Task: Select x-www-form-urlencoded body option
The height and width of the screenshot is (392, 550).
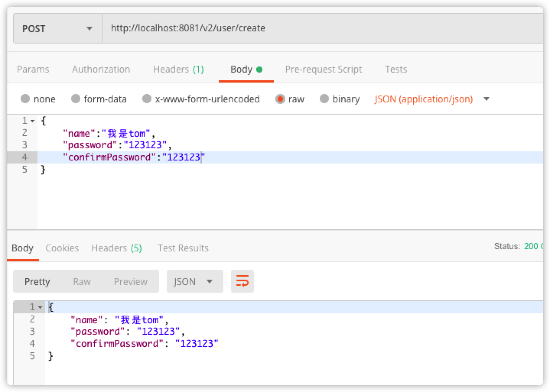Action: [201, 99]
